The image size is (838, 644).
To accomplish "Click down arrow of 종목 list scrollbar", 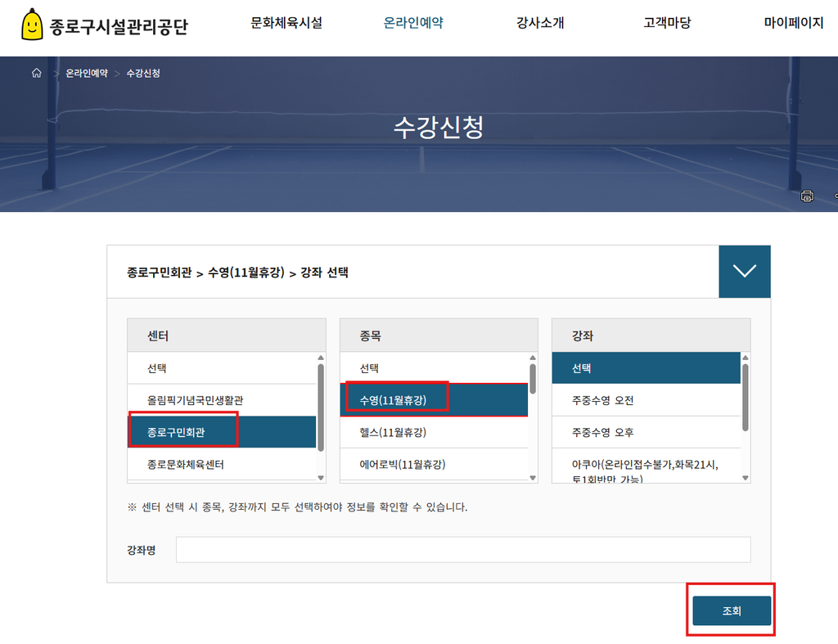I will point(533,478).
